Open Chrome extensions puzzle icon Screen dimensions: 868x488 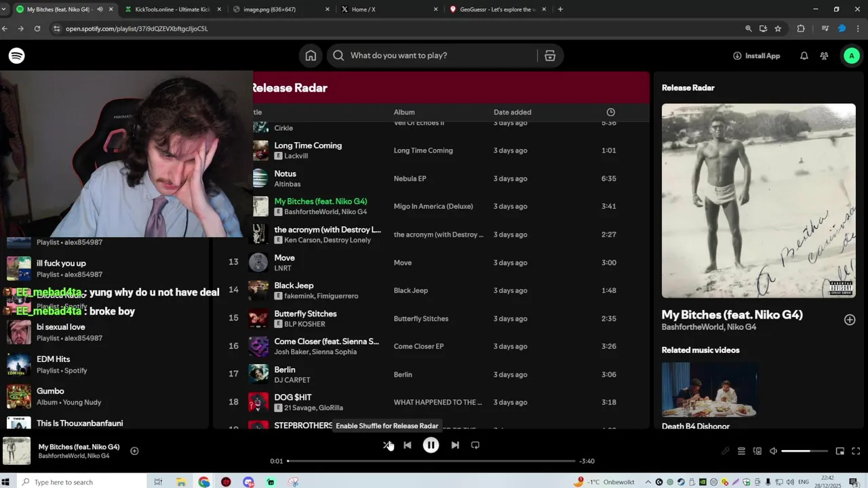[801, 28]
